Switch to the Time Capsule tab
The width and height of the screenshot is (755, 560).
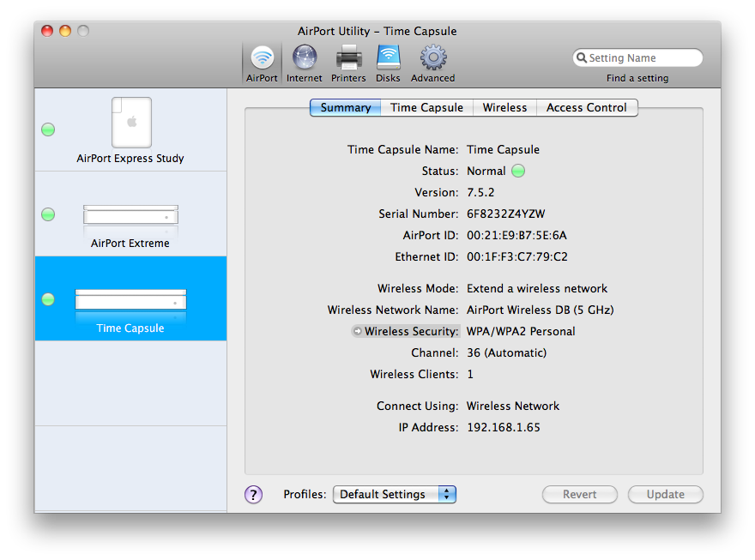click(x=426, y=107)
